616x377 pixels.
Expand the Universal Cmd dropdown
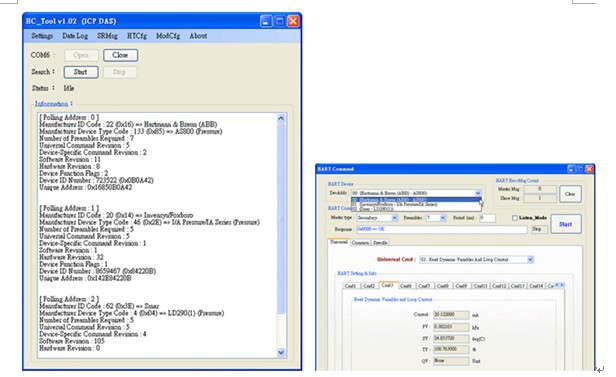pos(530,260)
